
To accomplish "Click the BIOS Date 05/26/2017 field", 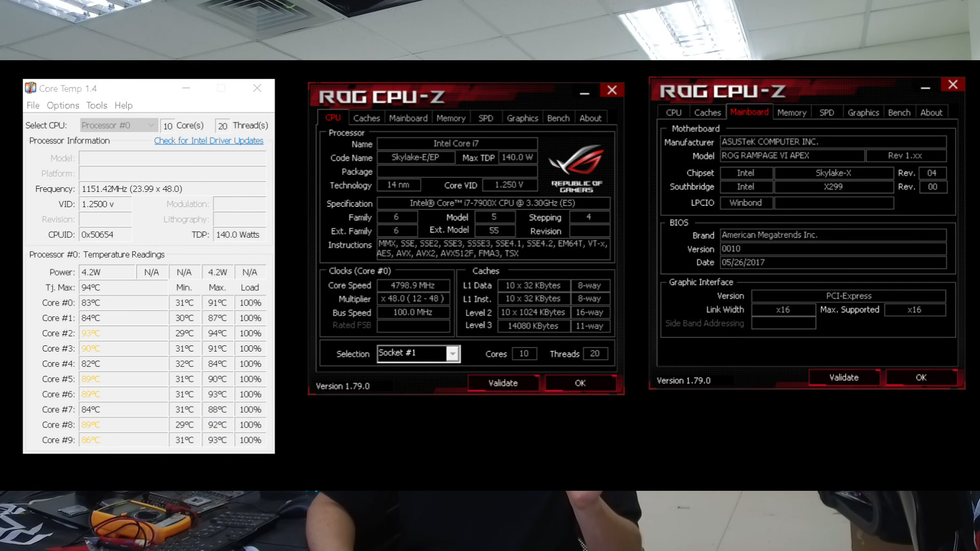I will click(x=833, y=262).
